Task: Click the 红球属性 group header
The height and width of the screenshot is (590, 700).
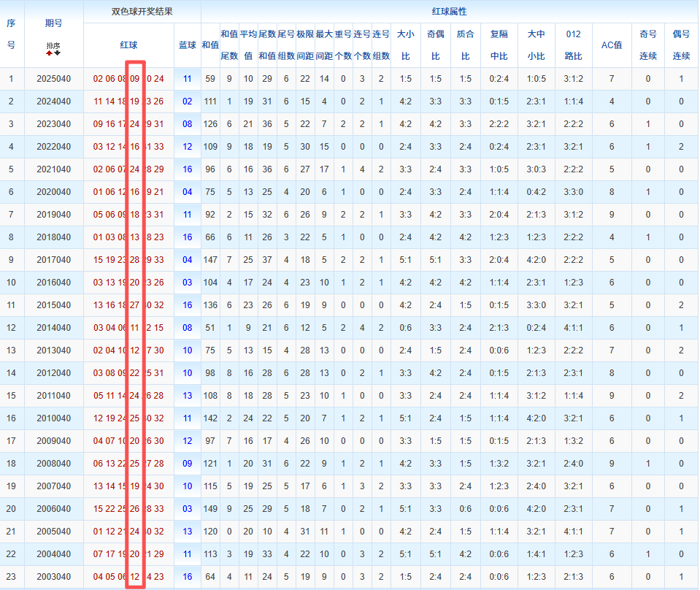Action: point(449,12)
